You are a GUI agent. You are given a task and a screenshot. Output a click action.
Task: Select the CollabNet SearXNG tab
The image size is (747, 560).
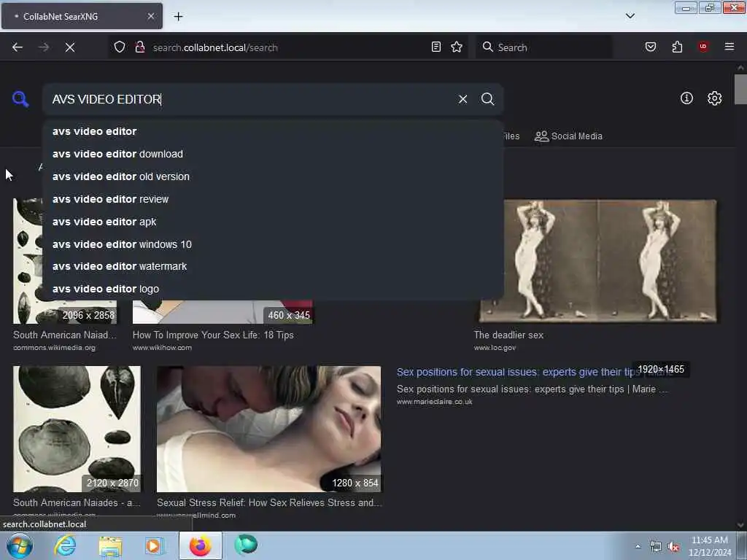pyautogui.click(x=82, y=16)
